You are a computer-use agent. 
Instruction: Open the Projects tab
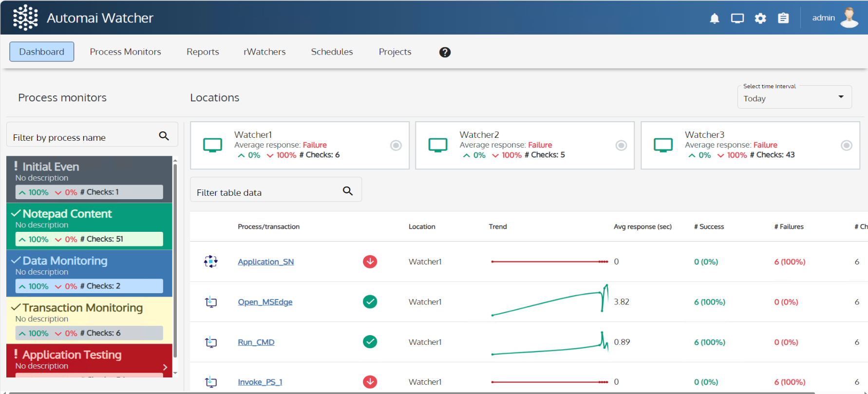point(395,52)
